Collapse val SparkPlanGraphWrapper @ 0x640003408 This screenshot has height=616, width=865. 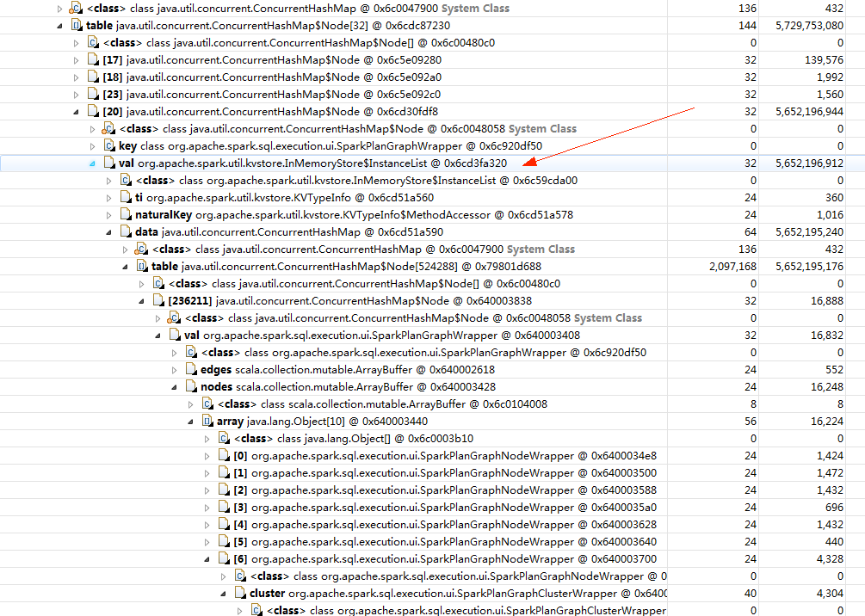pyautogui.click(x=158, y=336)
